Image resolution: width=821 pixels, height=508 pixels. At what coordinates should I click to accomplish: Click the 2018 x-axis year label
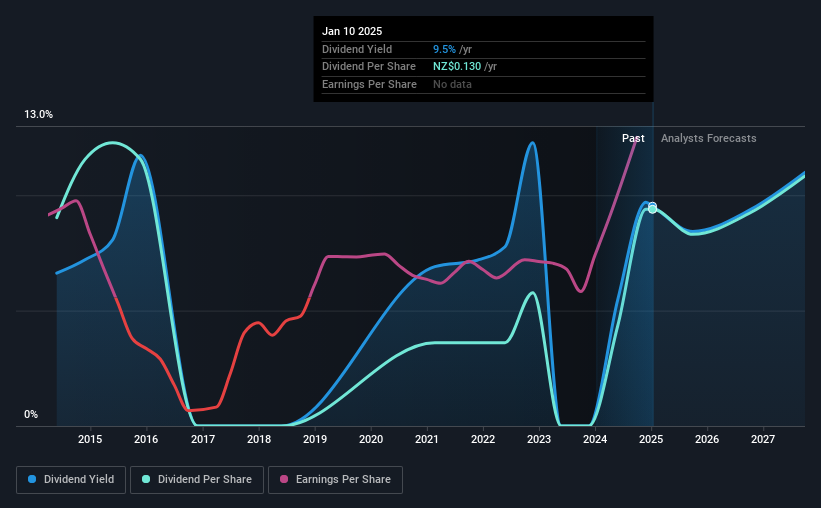coord(259,439)
